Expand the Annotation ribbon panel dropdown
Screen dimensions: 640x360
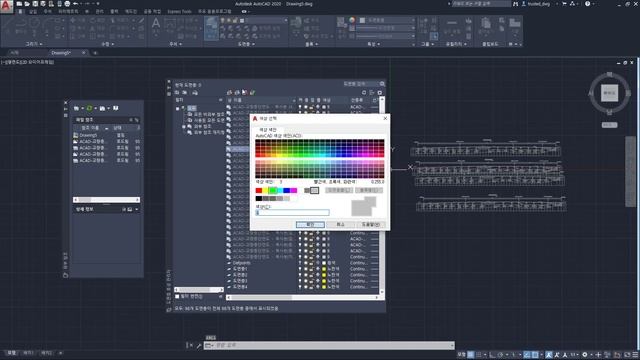coord(176,44)
